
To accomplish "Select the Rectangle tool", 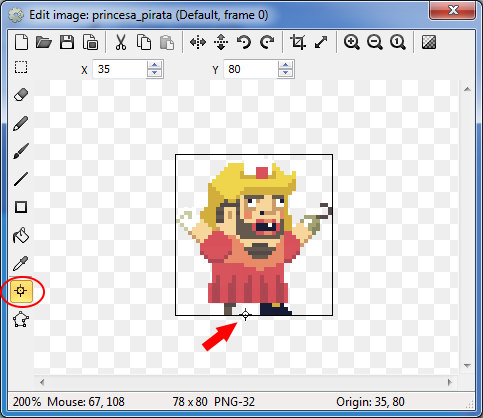I will [21, 207].
